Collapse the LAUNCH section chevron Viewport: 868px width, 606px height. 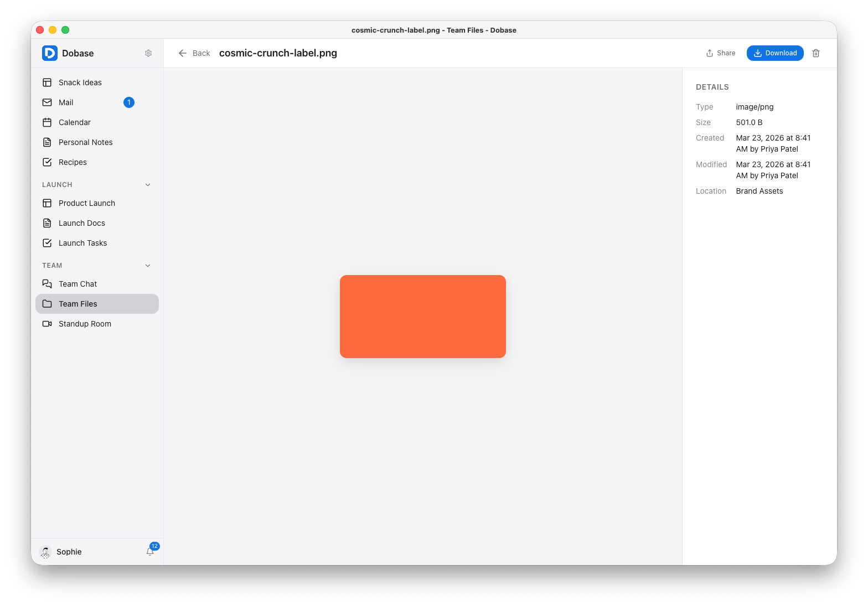point(148,185)
